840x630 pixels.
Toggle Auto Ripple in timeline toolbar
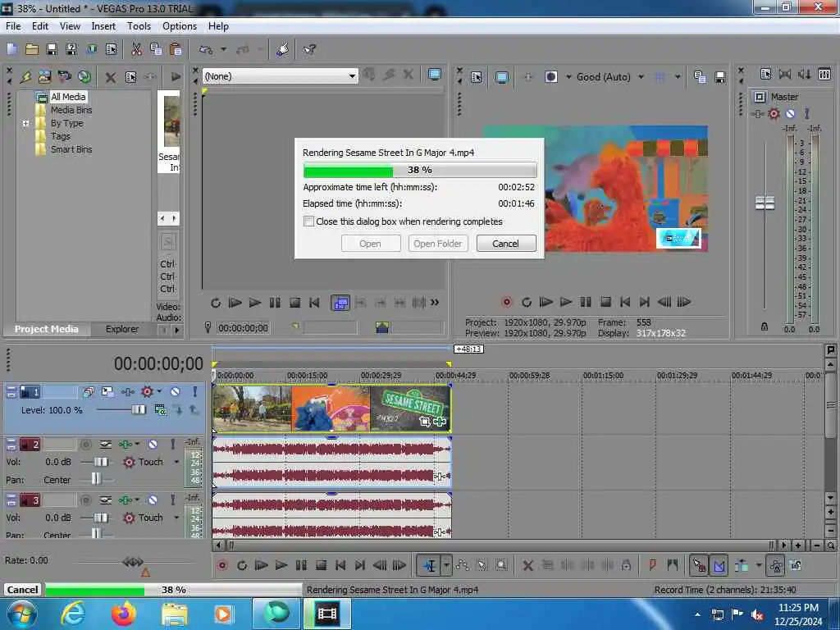[742, 565]
